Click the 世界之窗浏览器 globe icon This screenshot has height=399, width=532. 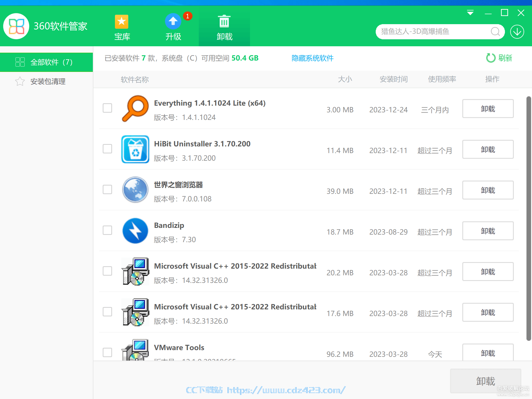(x=135, y=190)
